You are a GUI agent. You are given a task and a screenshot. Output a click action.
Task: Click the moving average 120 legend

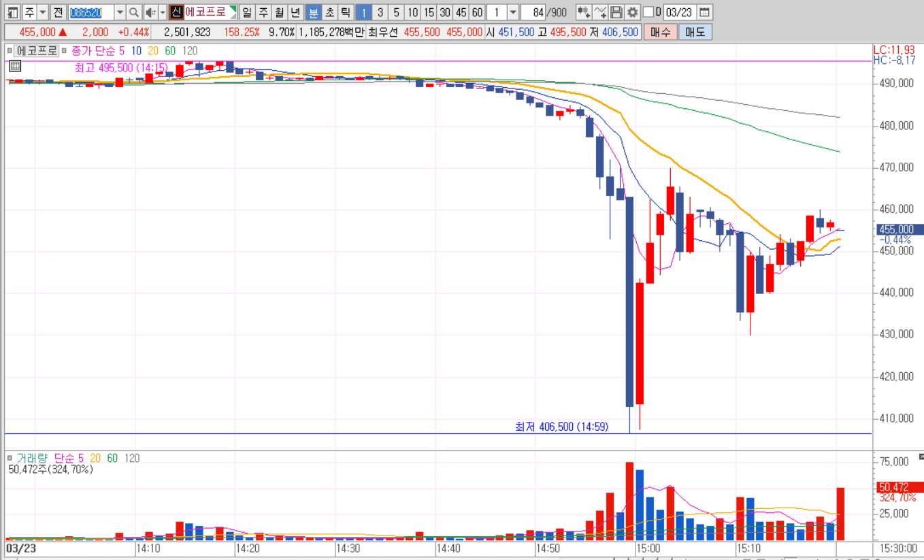[190, 50]
